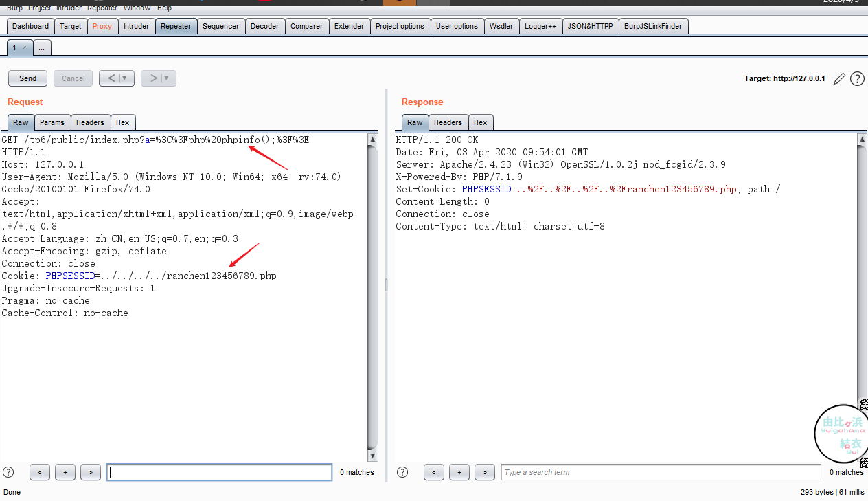Send the request
Viewport: 868px width, 501px height.
(x=28, y=78)
